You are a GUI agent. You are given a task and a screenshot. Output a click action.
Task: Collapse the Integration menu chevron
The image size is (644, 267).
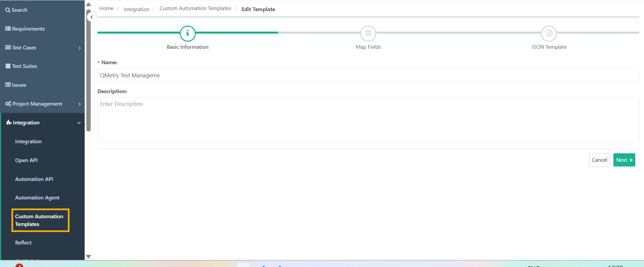[79, 123]
